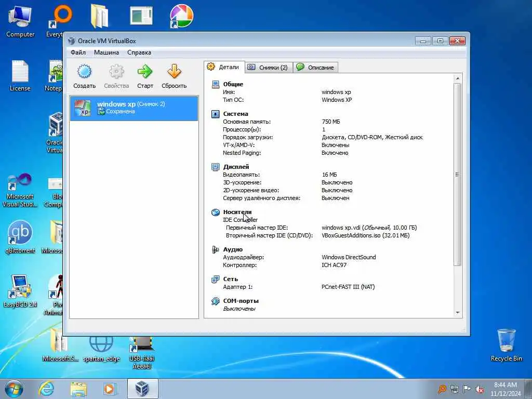
Task: Open the spartan_edge desktop icon
Action: 101,350
